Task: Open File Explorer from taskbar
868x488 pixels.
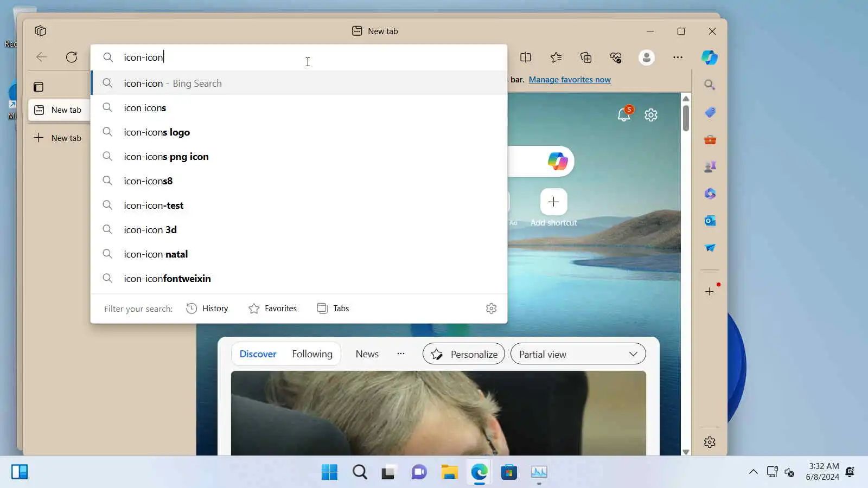Action: [x=449, y=472]
